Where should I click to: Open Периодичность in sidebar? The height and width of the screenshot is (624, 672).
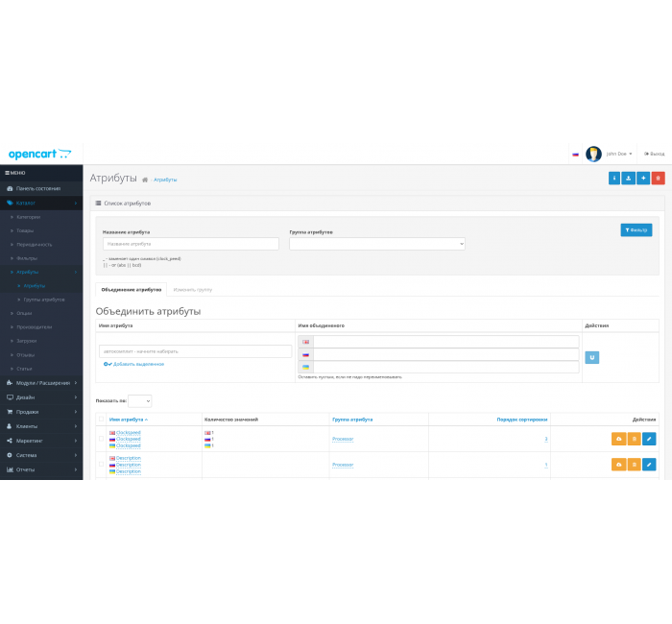point(35,244)
